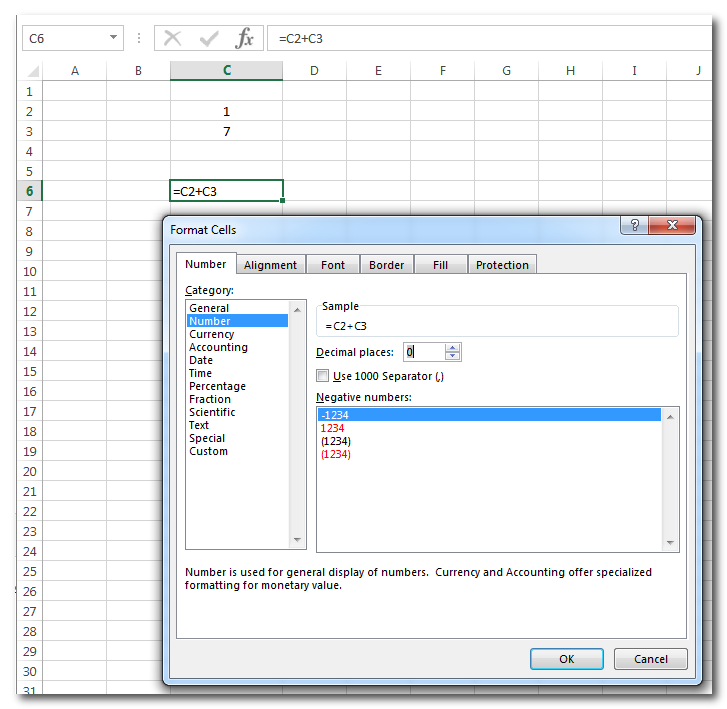The image size is (727, 709).
Task: Increase decimal places with up spinner
Action: 453,347
